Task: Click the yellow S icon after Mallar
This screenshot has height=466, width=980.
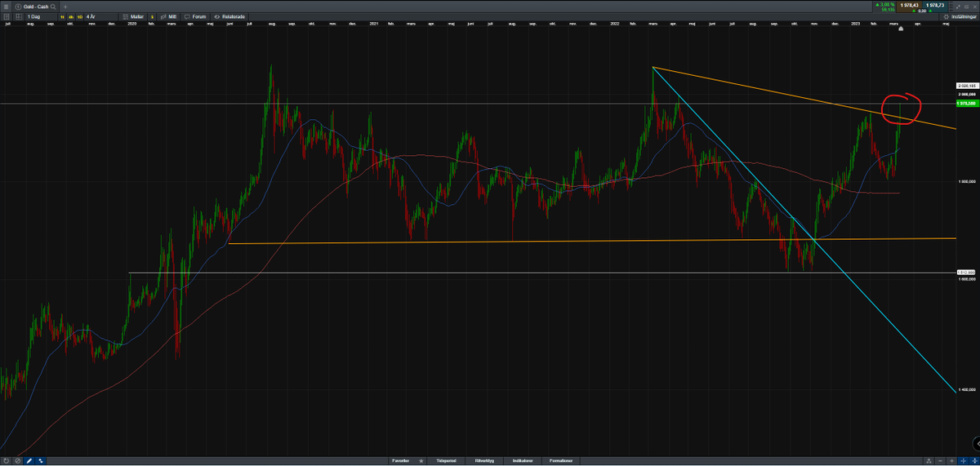Action: pos(152,16)
